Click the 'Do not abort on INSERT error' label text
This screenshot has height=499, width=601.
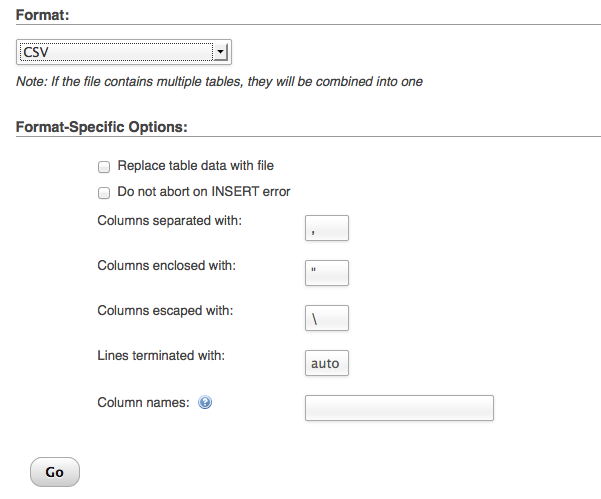(x=204, y=191)
